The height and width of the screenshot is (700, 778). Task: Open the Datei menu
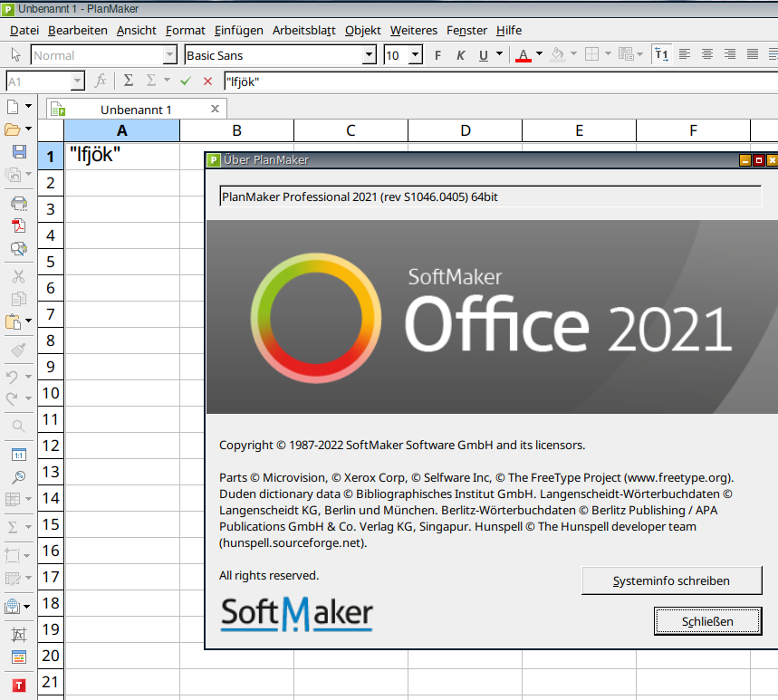coord(24,30)
